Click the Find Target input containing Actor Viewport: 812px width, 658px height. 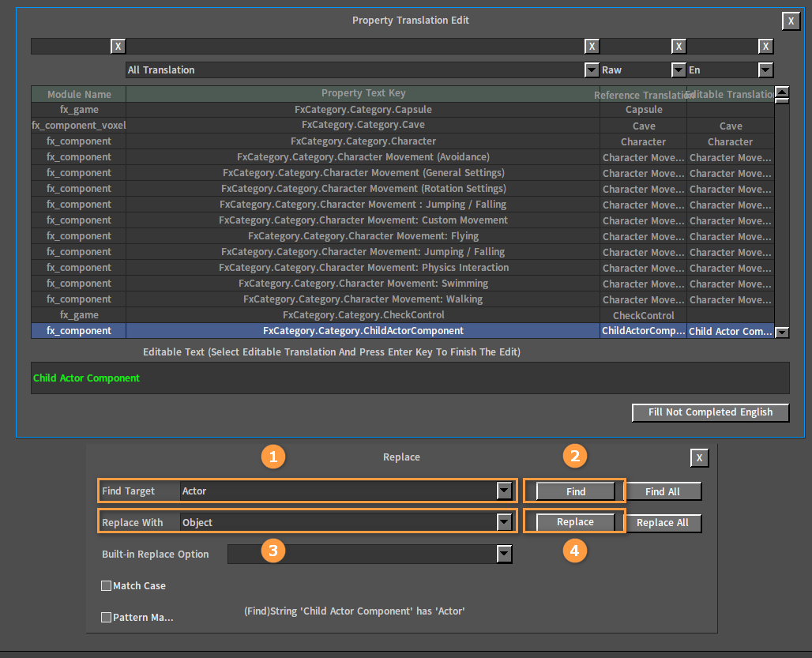(x=339, y=491)
